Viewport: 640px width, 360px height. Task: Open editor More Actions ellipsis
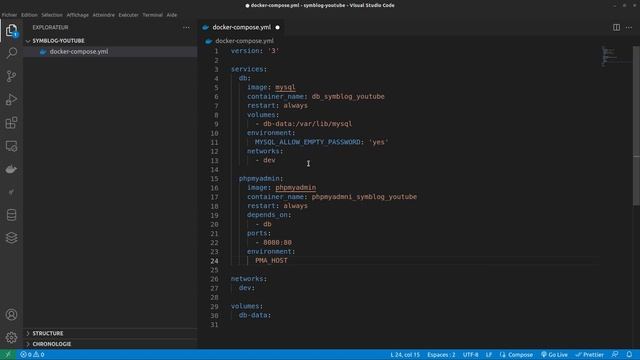[629, 27]
